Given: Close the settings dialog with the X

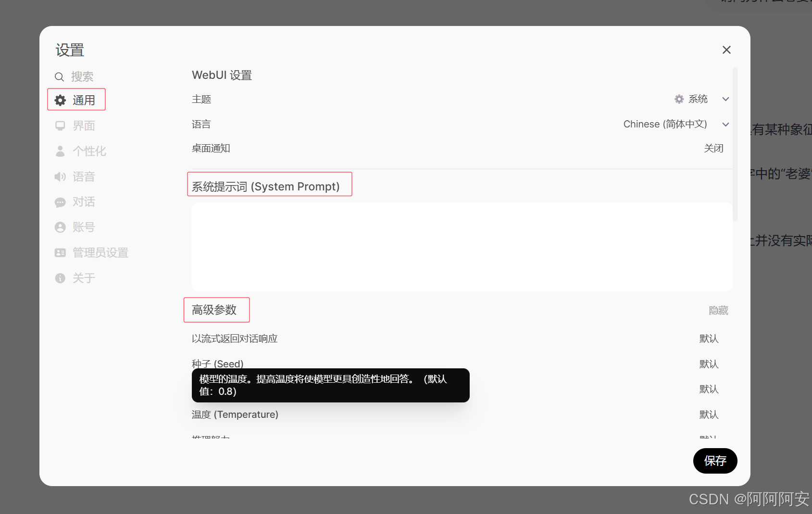Looking at the screenshot, I should [x=726, y=50].
